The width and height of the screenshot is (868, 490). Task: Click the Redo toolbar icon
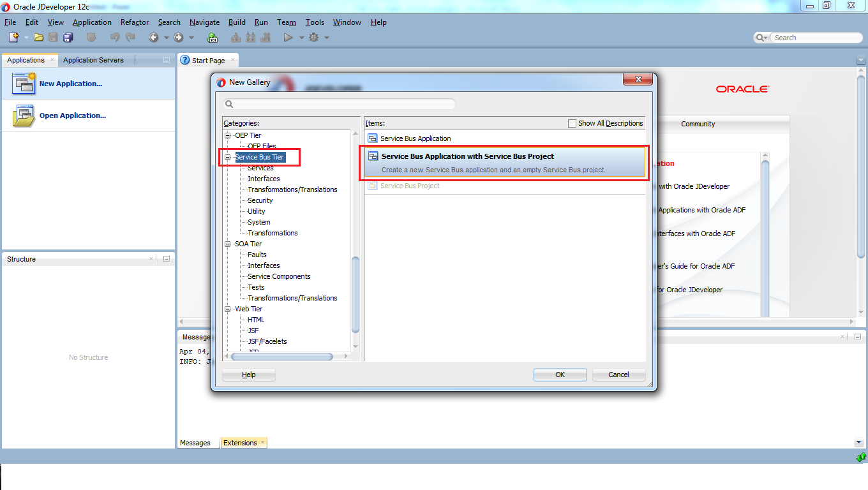point(130,38)
